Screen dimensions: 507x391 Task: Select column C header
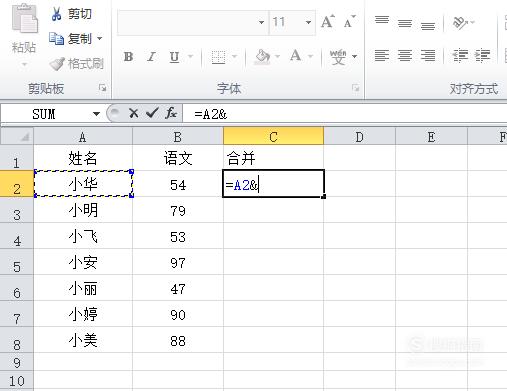273,136
